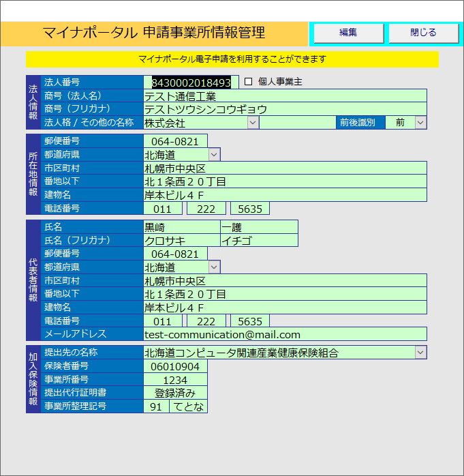Click the 事業所番号 field 1234

(x=175, y=380)
